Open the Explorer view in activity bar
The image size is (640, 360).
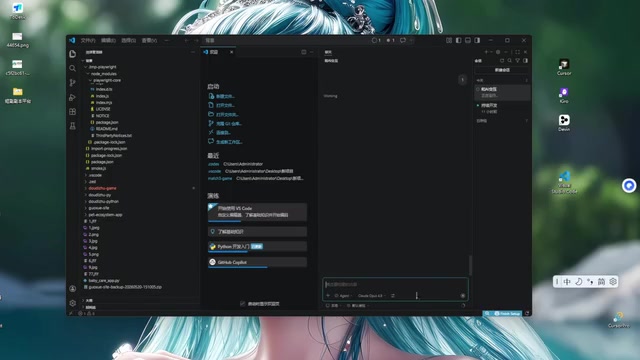coord(73,54)
